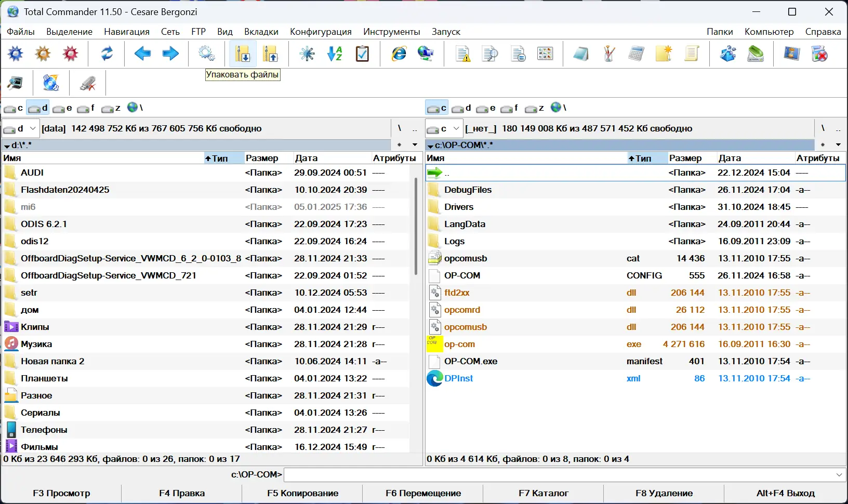Open the Конфигурация menu
Screen dimensions: 848x504
click(x=321, y=32)
